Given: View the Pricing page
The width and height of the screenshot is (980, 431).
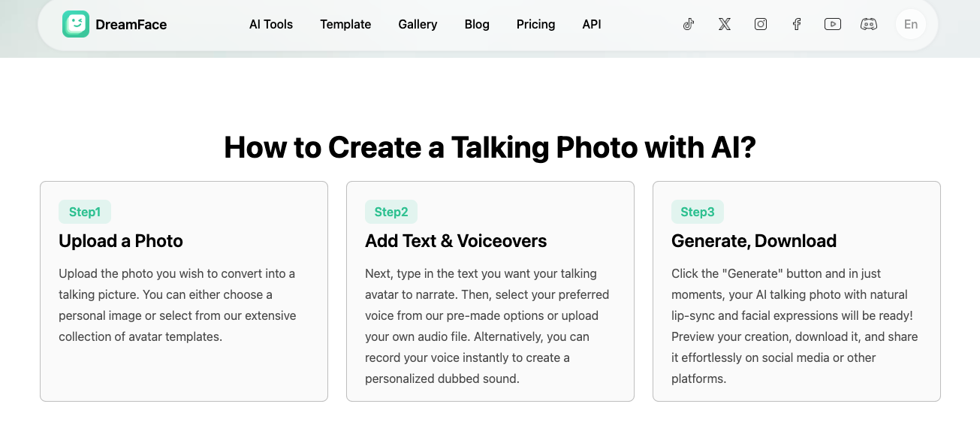Looking at the screenshot, I should [x=535, y=24].
